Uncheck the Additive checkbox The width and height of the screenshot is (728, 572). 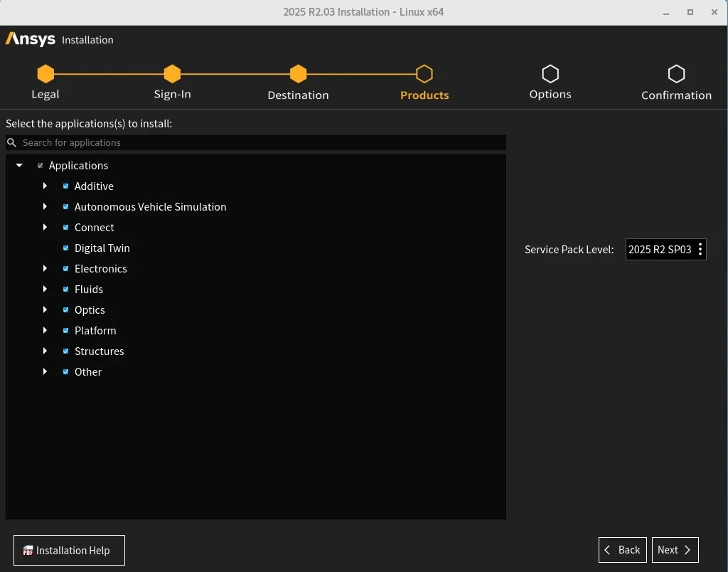pos(65,186)
